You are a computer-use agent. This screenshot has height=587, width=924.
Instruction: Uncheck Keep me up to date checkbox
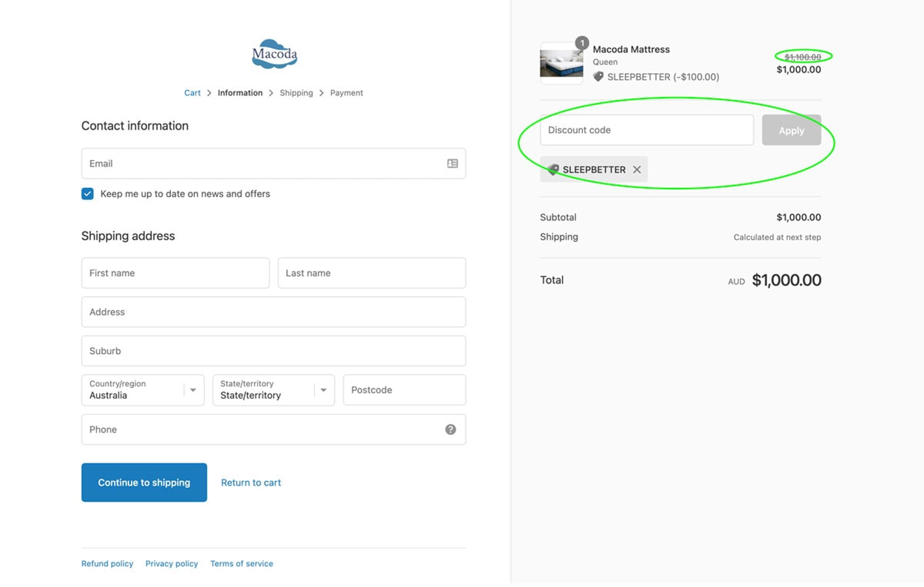[x=88, y=194]
